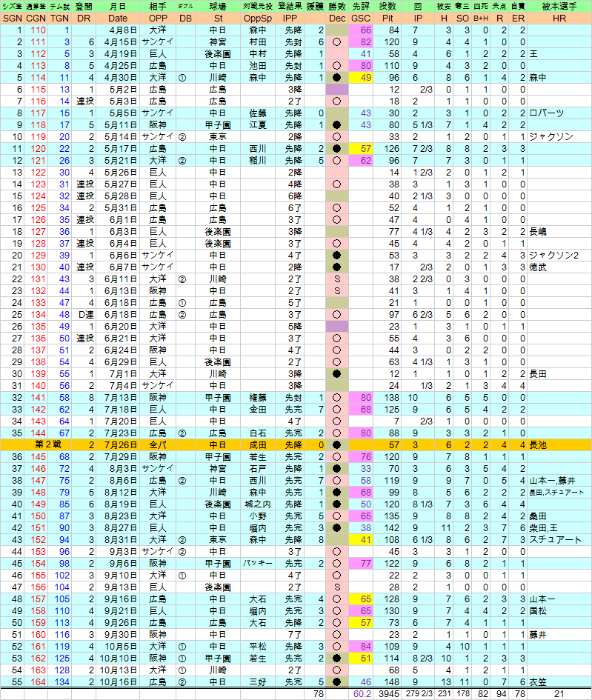592x700 pixels.
Task: Select the 成田 opposing pitcher cell
Action: tap(258, 444)
